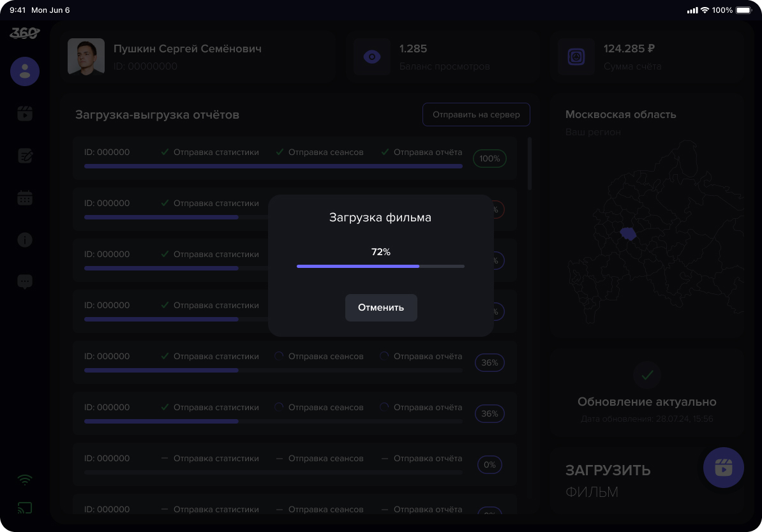This screenshot has height=532, width=762.
Task: Open the user profile sidebar icon
Action: pyautogui.click(x=25, y=71)
